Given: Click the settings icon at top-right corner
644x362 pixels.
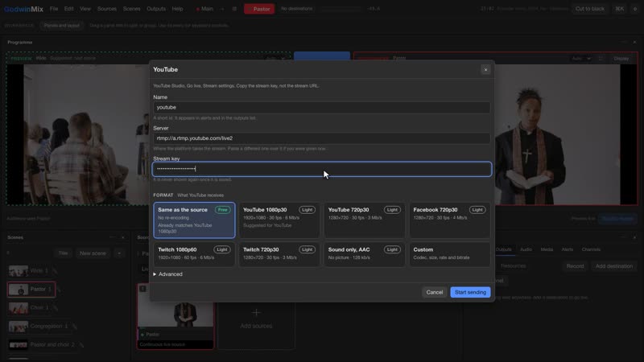Looking at the screenshot, I should (x=635, y=9).
